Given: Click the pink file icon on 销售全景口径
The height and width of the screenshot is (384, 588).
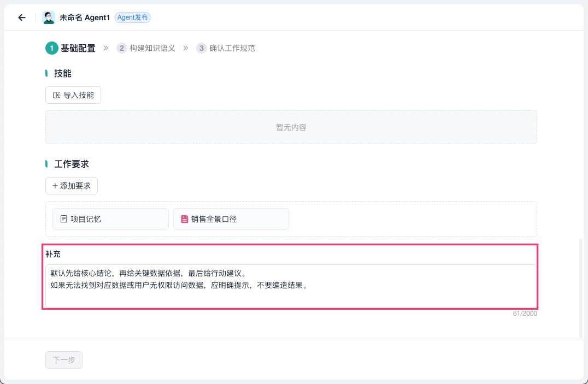Looking at the screenshot, I should (x=185, y=219).
